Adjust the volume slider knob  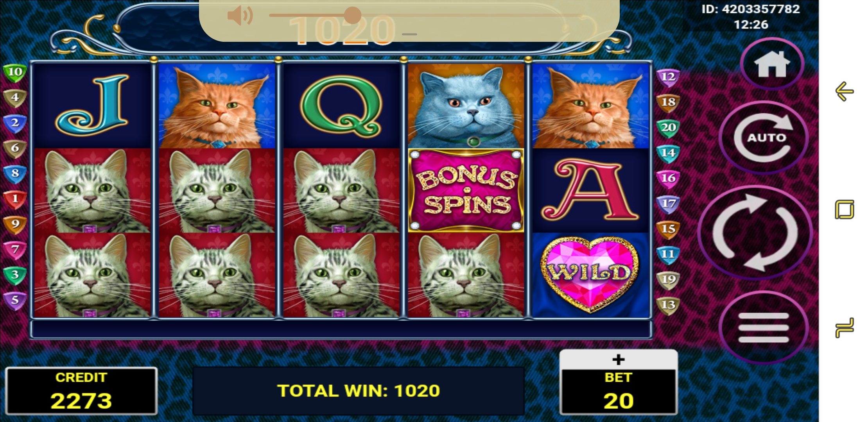click(352, 16)
